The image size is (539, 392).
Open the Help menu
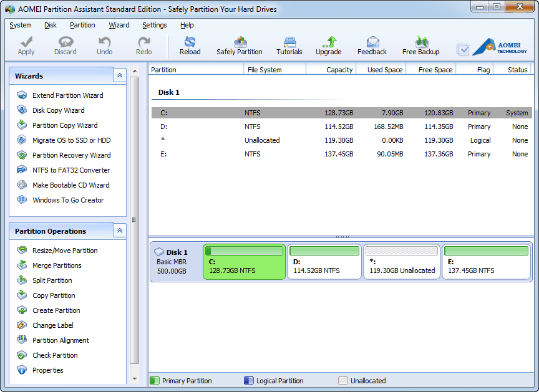(x=187, y=25)
